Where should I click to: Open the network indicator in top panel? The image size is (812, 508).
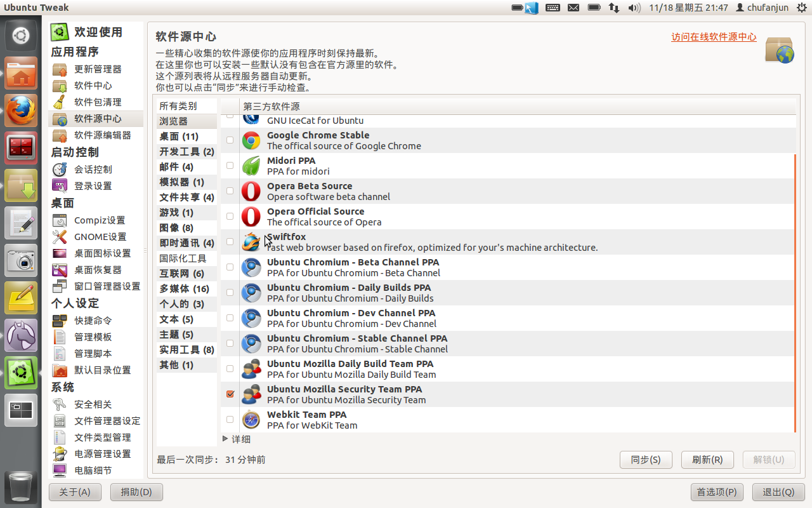(613, 8)
